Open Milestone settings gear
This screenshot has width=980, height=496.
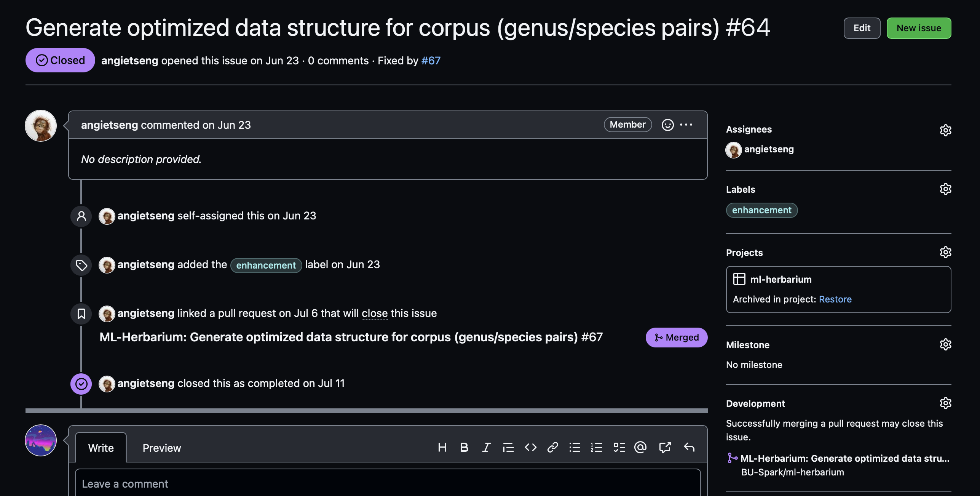pos(945,344)
